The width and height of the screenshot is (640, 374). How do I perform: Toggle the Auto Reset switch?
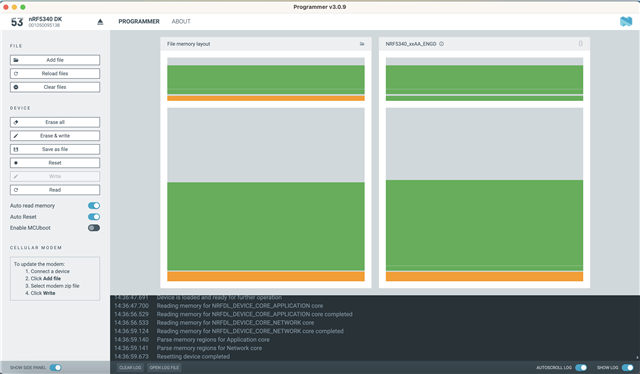94,217
